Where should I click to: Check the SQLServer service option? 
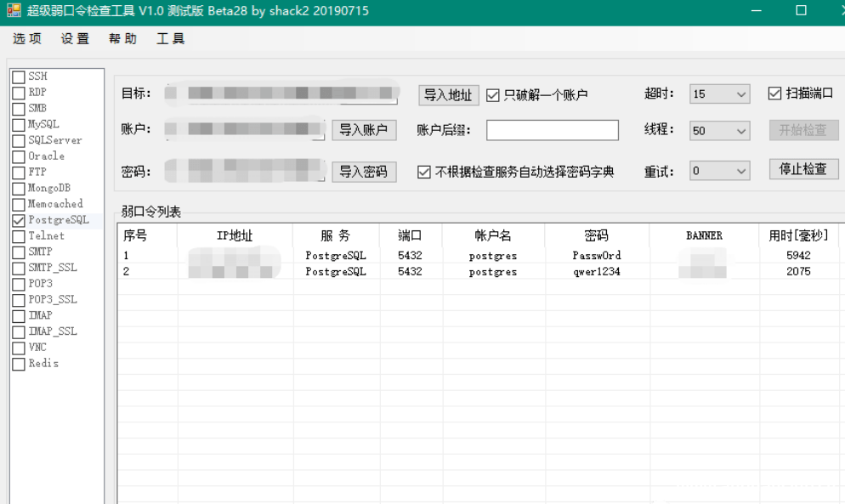(18, 139)
